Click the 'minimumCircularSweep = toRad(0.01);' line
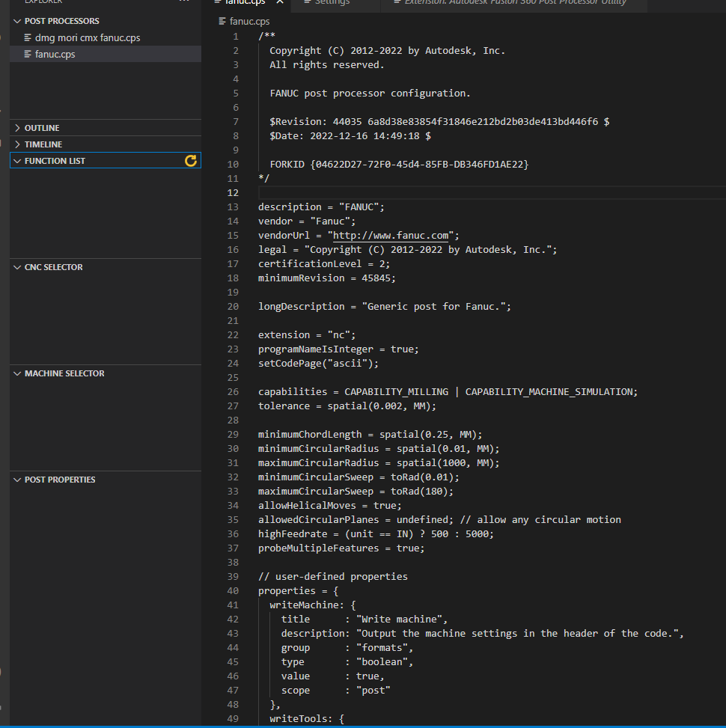 click(x=359, y=477)
